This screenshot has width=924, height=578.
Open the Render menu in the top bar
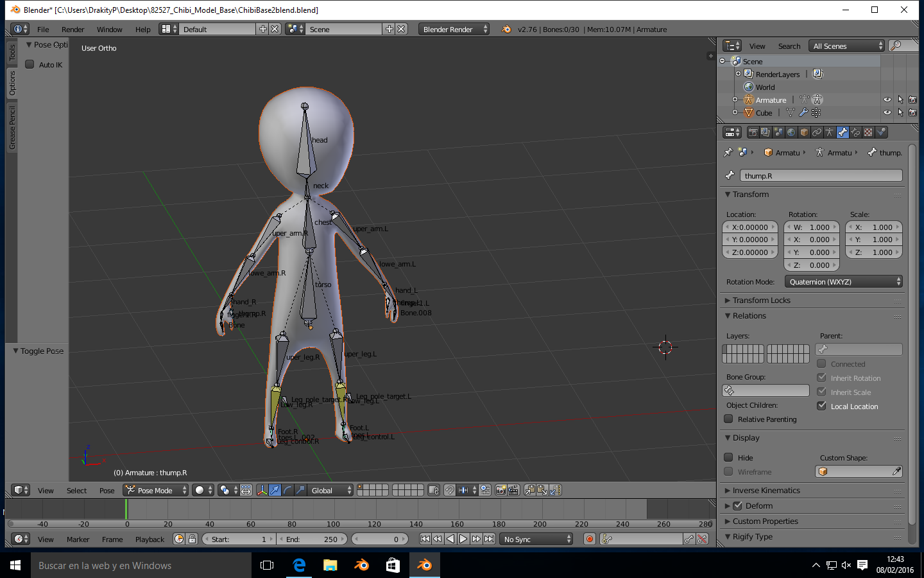click(x=73, y=30)
